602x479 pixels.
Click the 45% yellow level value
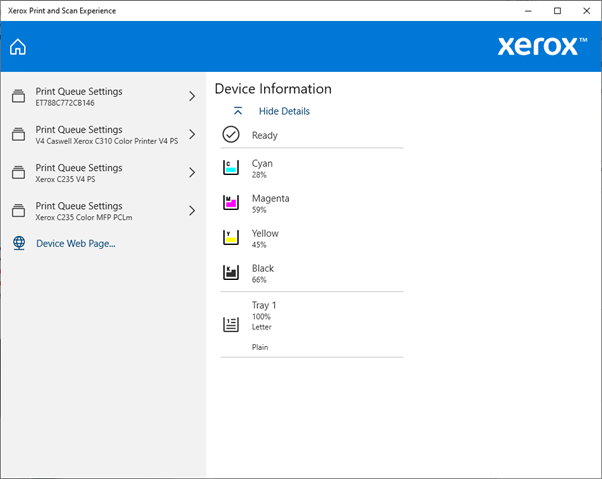pyautogui.click(x=259, y=245)
